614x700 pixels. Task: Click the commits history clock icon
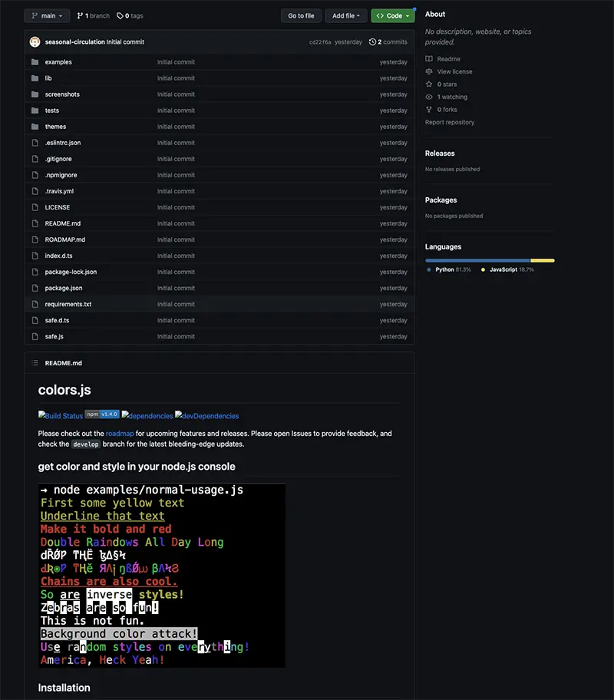(372, 42)
